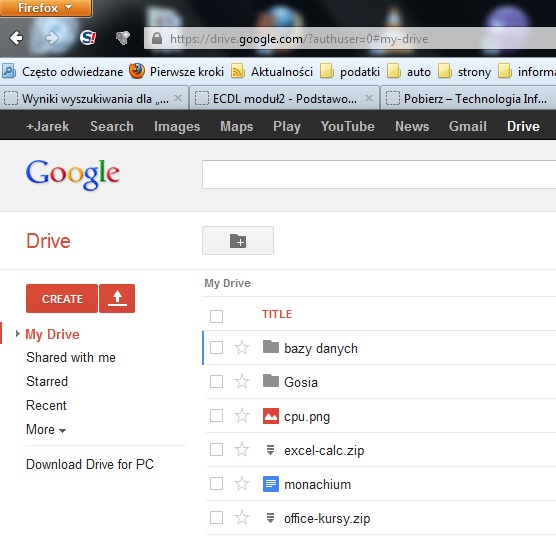Click the Gosia folder icon
Screen dimensions: 556x537
271,381
